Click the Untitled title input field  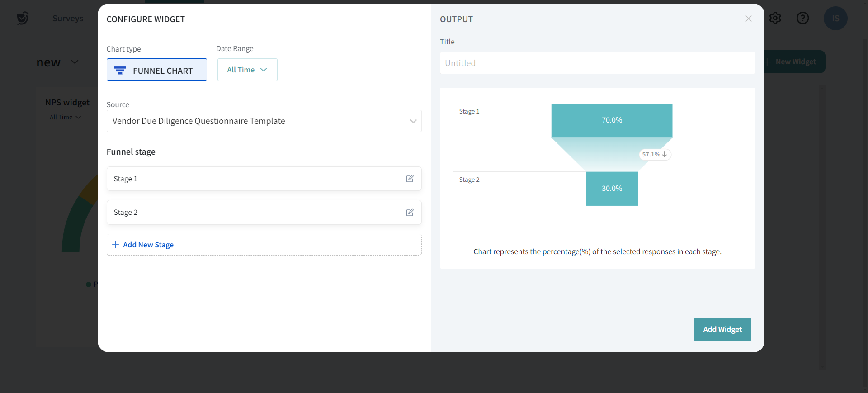[597, 63]
